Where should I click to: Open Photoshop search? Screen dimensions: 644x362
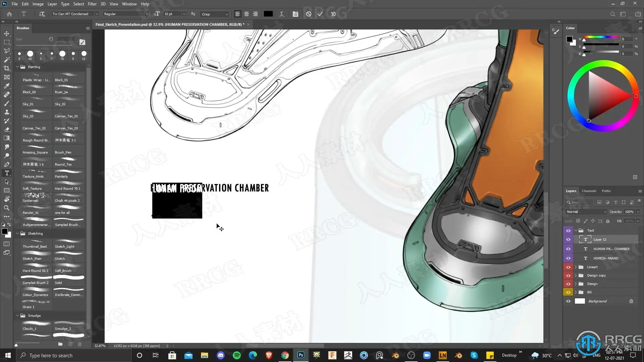pos(612,14)
